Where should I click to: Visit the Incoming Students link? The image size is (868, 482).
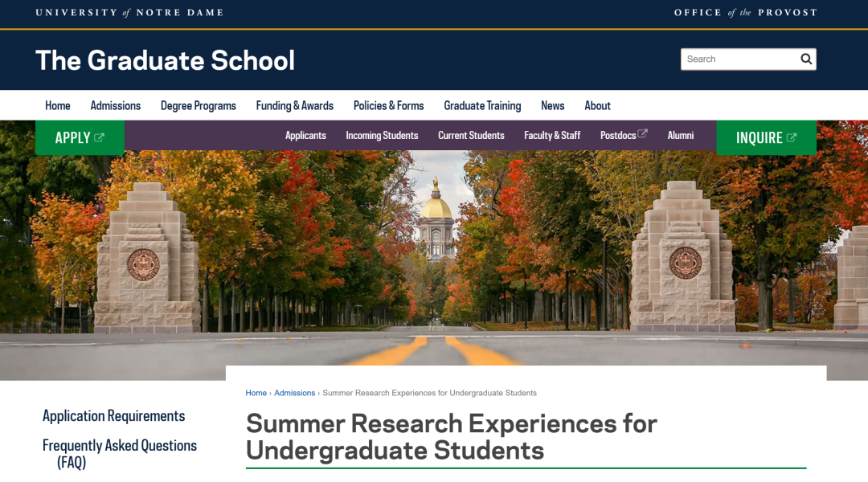tap(382, 135)
